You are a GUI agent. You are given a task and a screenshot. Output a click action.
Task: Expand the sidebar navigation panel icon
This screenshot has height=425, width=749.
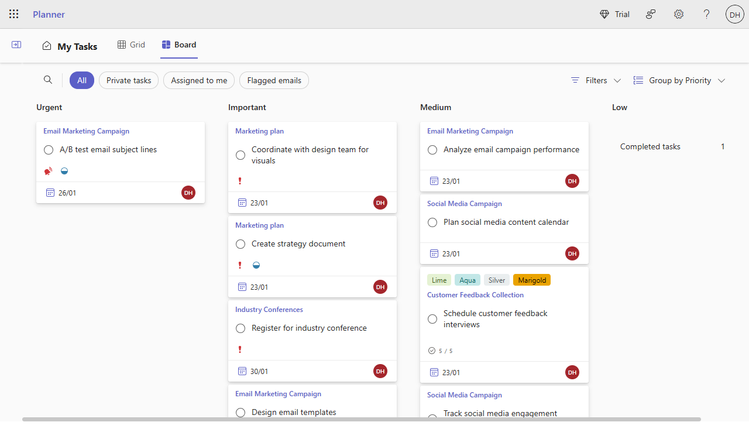[16, 45]
